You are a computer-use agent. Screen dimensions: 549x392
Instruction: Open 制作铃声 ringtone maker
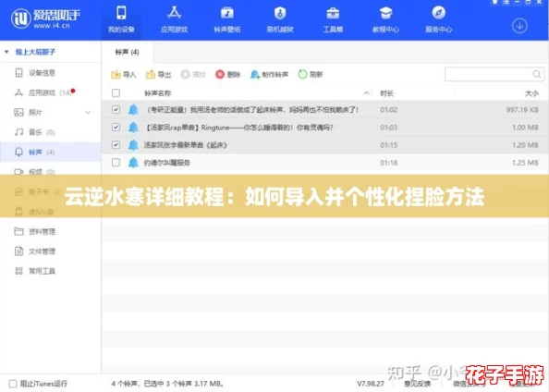click(269, 74)
